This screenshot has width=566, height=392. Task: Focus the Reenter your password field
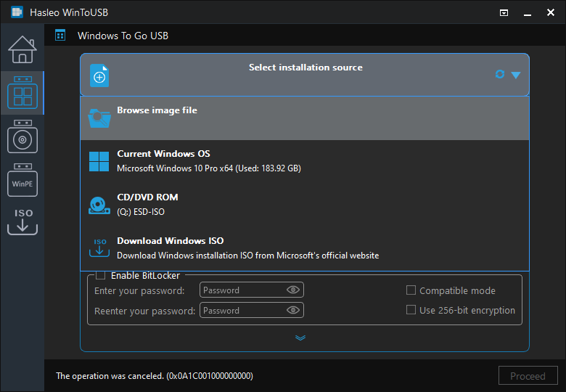[x=252, y=310]
